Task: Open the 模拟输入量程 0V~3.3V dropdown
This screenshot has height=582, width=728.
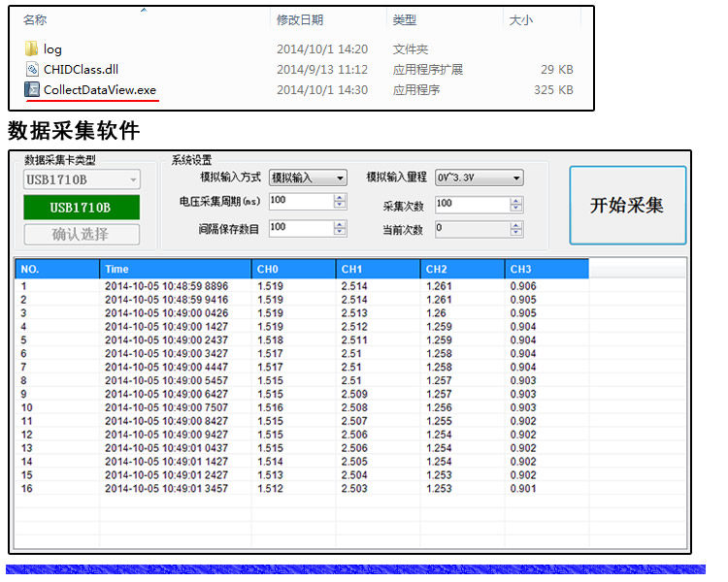Action: [x=480, y=178]
